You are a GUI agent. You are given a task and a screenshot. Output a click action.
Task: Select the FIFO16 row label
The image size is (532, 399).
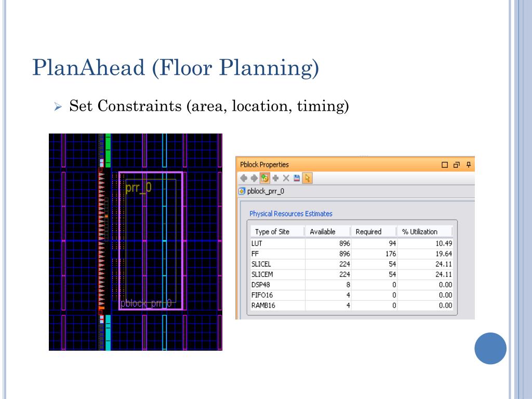pyautogui.click(x=262, y=295)
